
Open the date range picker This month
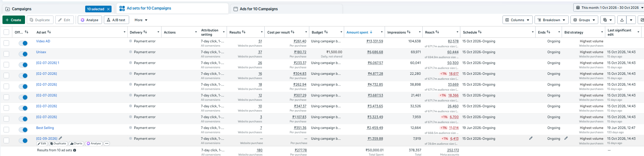pyautogui.click(x=610, y=7)
